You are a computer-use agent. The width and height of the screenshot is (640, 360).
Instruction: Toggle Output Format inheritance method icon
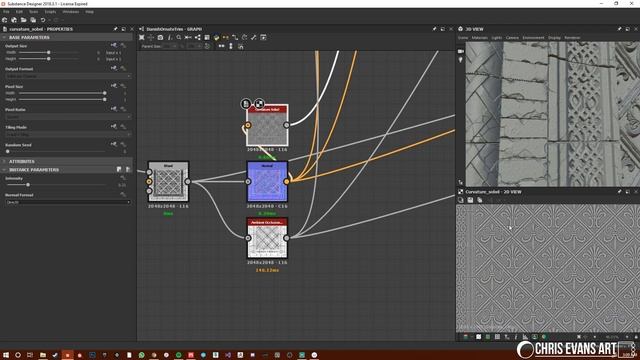point(114,68)
